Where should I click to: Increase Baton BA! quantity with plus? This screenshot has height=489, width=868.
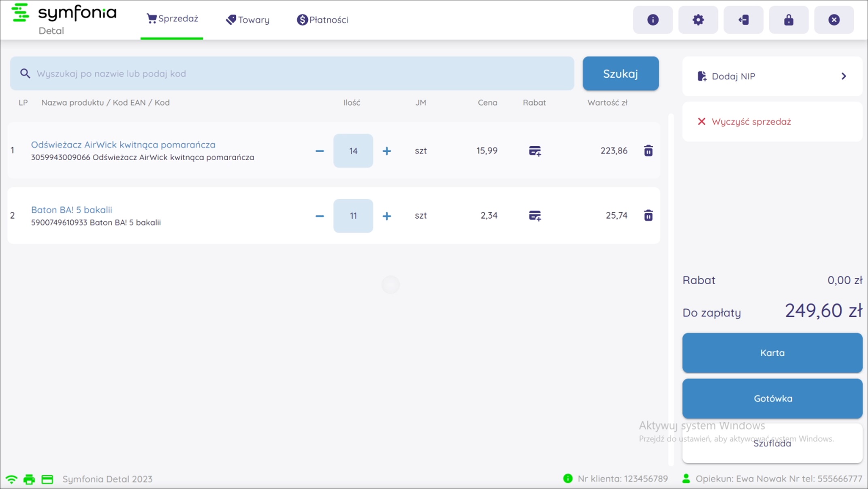coord(387,216)
